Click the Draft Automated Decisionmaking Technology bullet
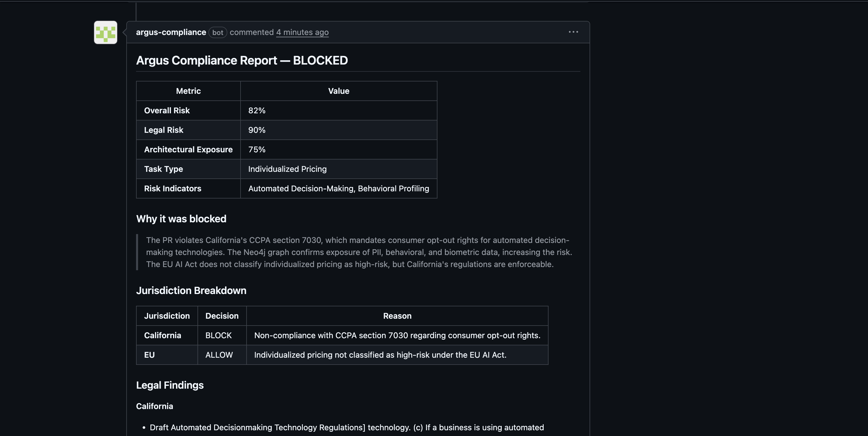The height and width of the screenshot is (436, 868). 346,428
